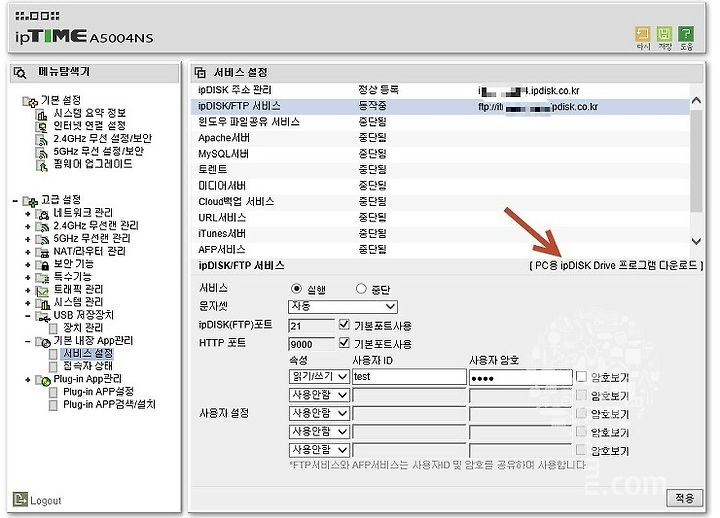Open 인터넷 연결 설정 icon

[x=42, y=127]
